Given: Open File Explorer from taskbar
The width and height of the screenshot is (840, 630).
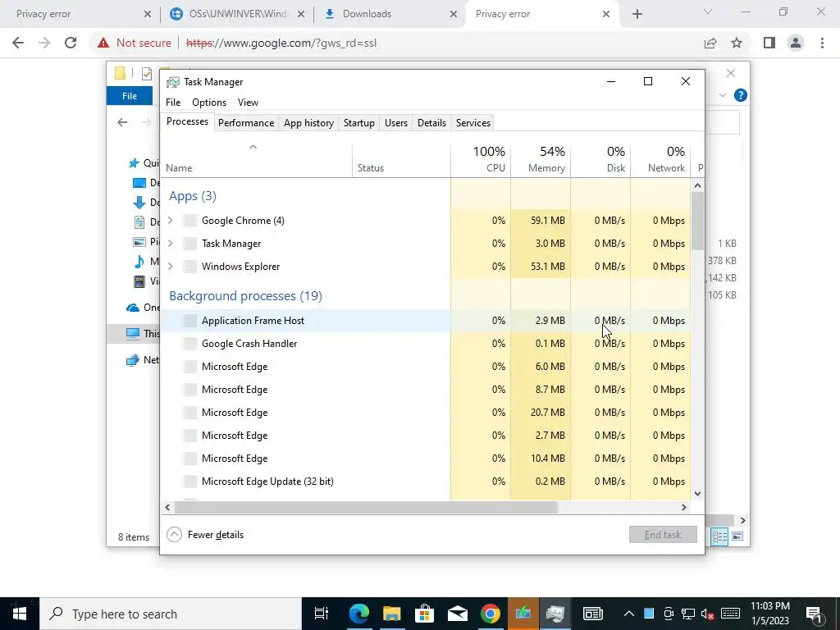Looking at the screenshot, I should [391, 614].
